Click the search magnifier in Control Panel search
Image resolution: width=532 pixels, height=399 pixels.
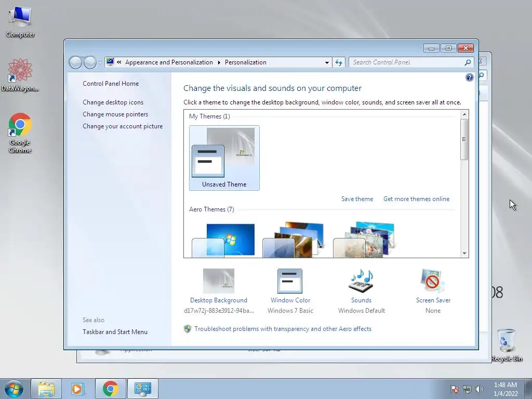(468, 62)
